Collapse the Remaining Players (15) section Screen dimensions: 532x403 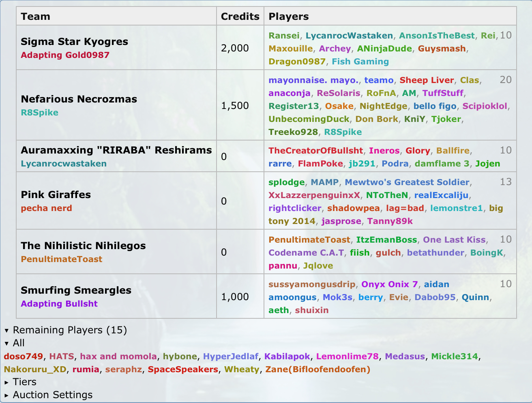coord(66,330)
